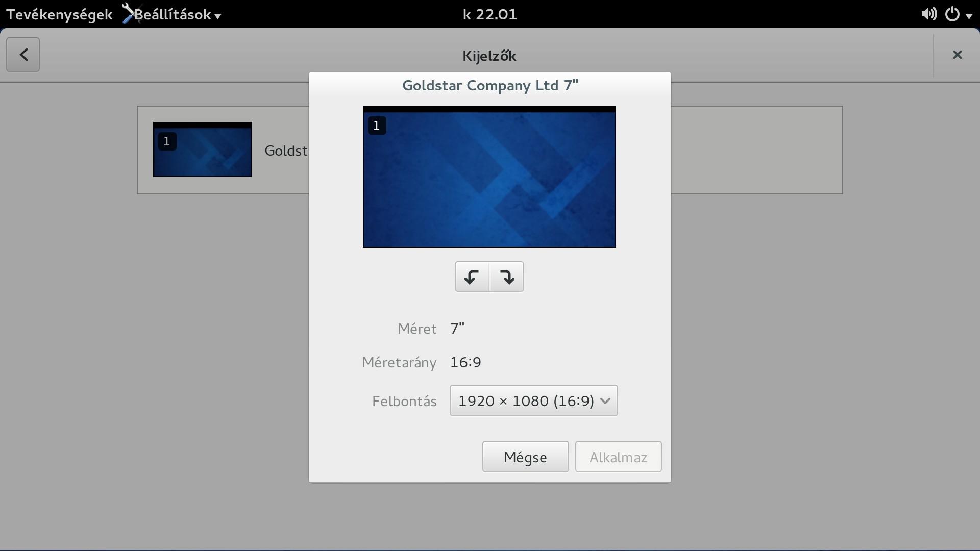The height and width of the screenshot is (551, 980).
Task: Open the clock showing k 22.01
Action: [489, 14]
